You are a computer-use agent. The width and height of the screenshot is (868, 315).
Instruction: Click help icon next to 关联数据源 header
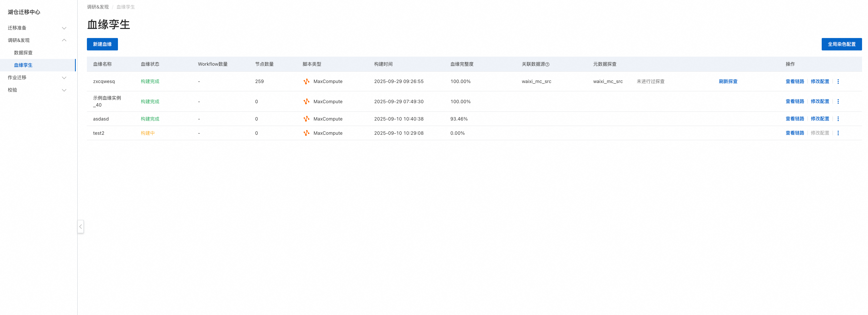pos(547,64)
